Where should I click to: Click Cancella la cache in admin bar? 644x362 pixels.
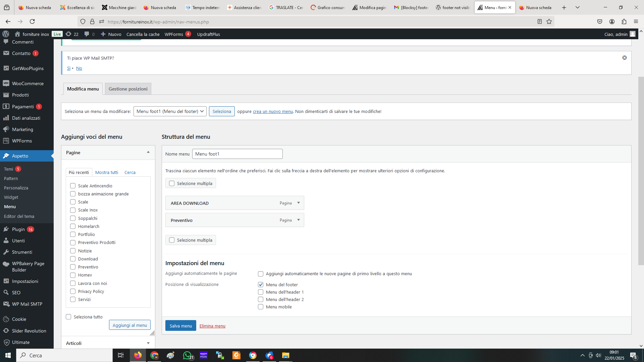143,34
